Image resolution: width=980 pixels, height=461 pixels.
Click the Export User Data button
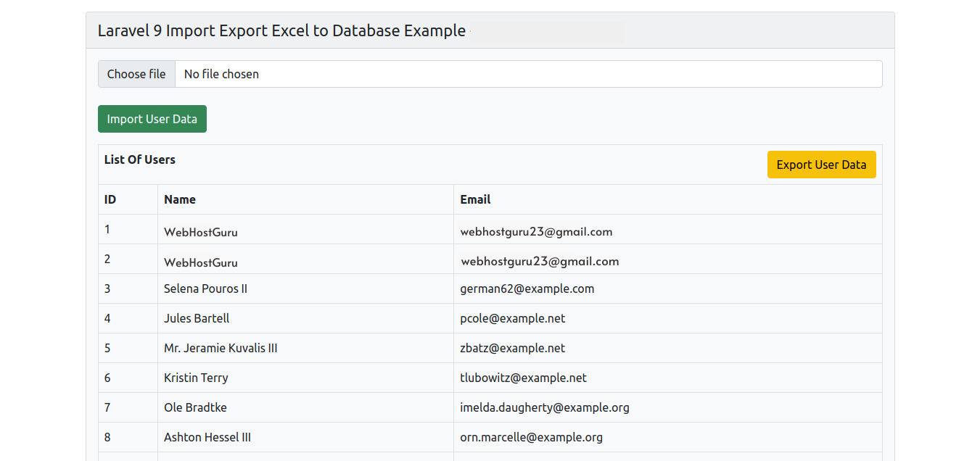[821, 165]
